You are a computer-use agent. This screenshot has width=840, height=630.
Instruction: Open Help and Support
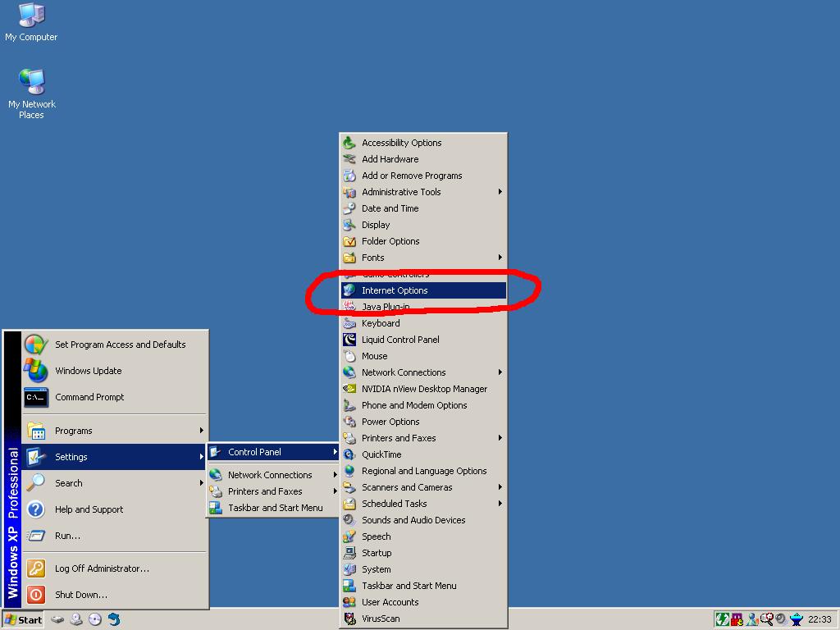pos(114,509)
